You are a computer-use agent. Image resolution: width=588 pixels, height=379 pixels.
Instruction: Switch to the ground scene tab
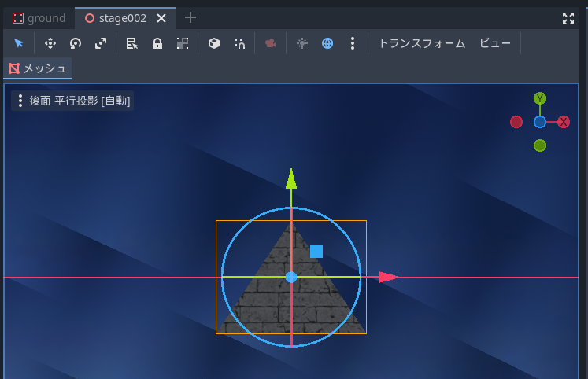pos(39,18)
